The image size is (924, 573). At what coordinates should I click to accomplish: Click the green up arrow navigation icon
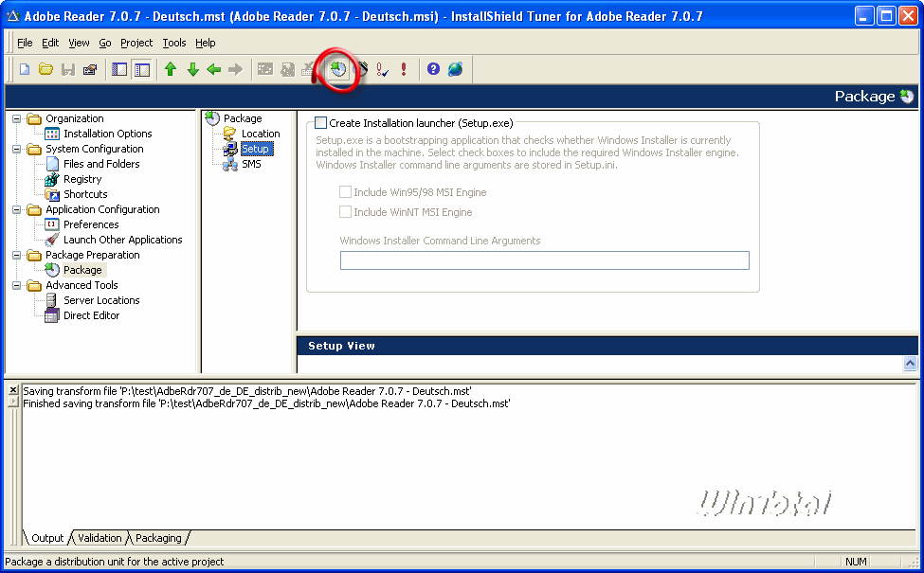pyautogui.click(x=171, y=68)
